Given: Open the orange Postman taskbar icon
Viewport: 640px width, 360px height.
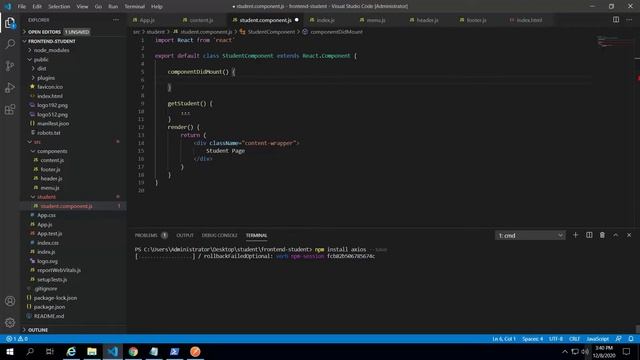Looking at the screenshot, I should click(195, 351).
